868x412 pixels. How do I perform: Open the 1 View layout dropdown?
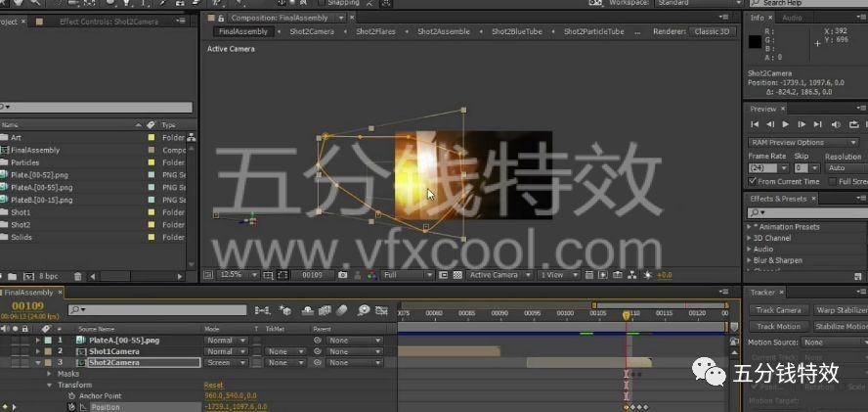(560, 275)
